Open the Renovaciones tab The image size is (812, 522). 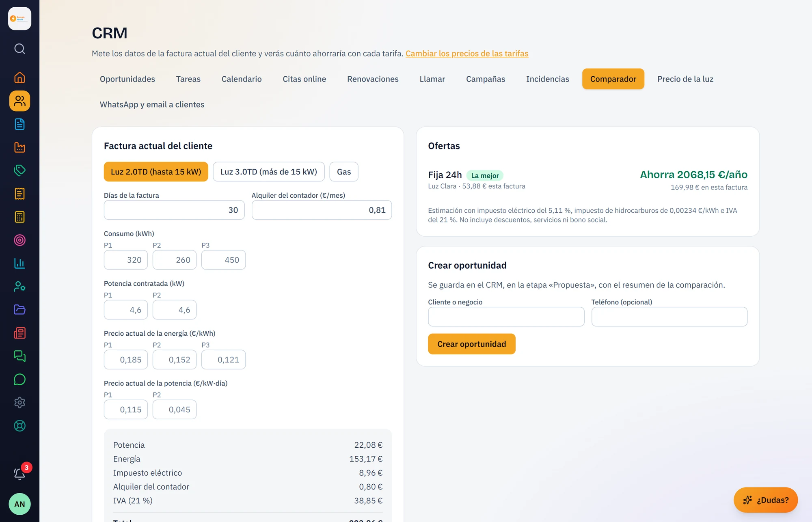(x=373, y=79)
